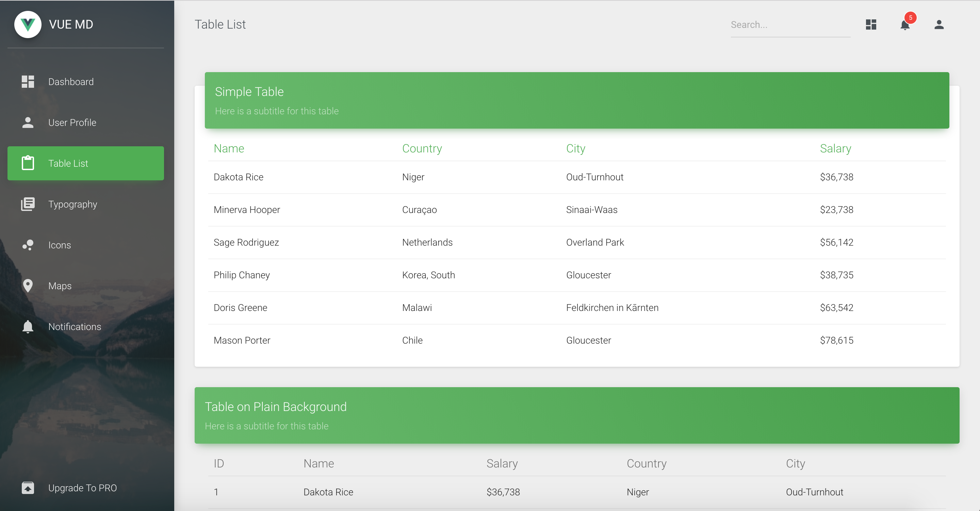Click the Search input field
Screen dimensions: 980x511
pos(790,25)
